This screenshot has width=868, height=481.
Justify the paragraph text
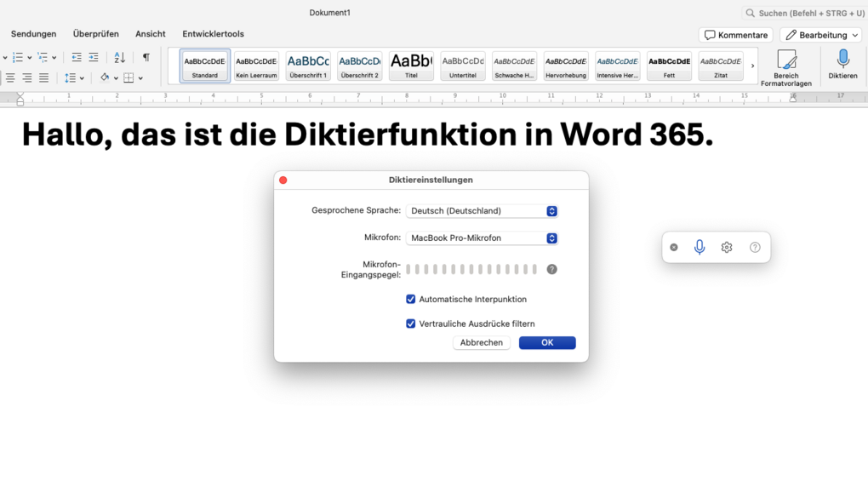[x=43, y=78]
